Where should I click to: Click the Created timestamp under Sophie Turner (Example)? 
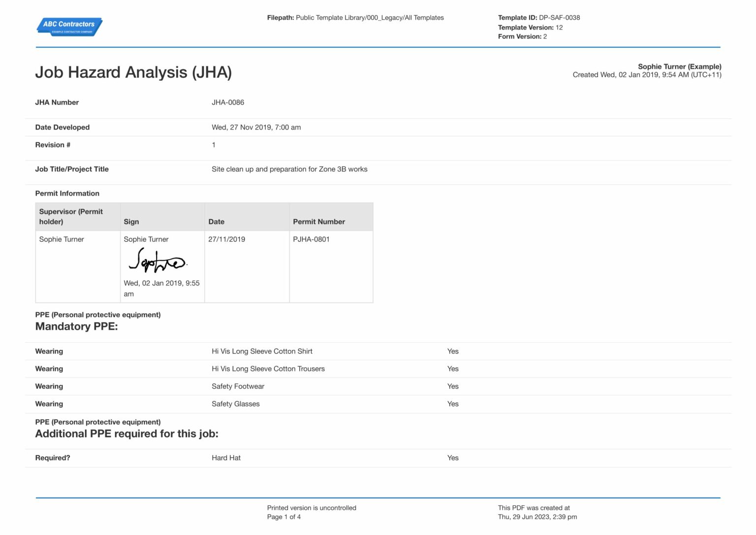pos(647,75)
